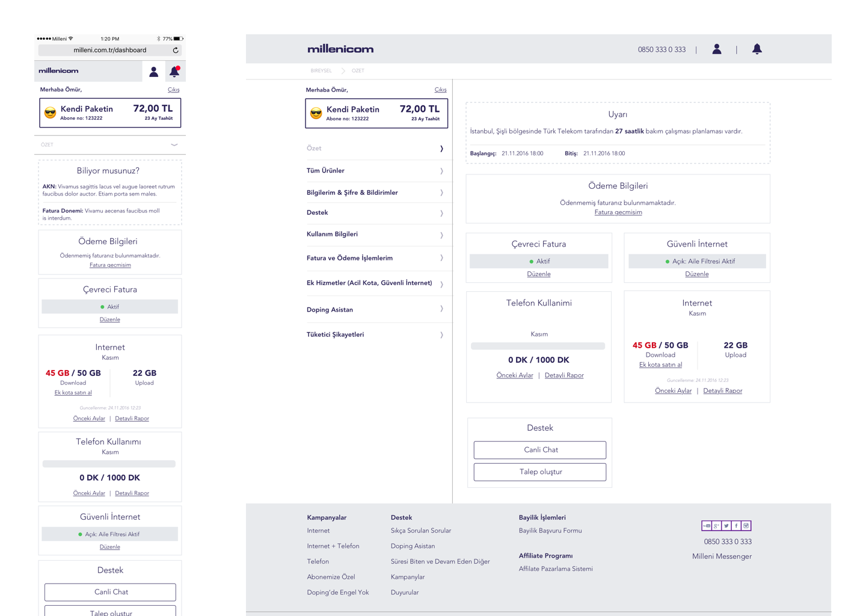Open Facebook icon in footer
866x616 pixels.
736,526
